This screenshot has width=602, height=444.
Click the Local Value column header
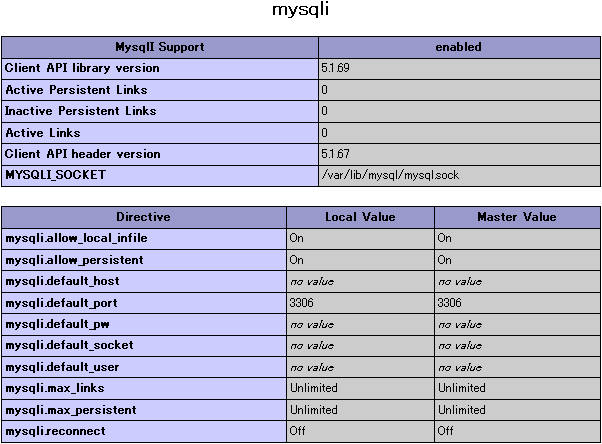point(360,217)
